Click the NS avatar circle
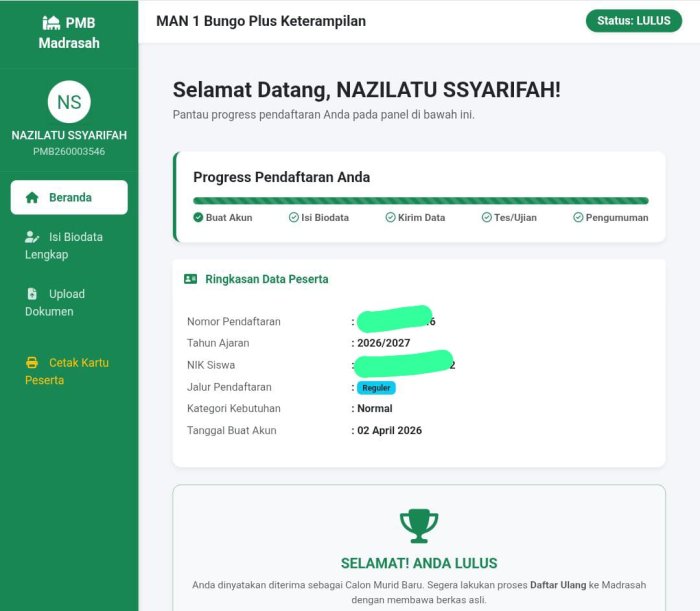This screenshot has width=700, height=611. pos(69,102)
